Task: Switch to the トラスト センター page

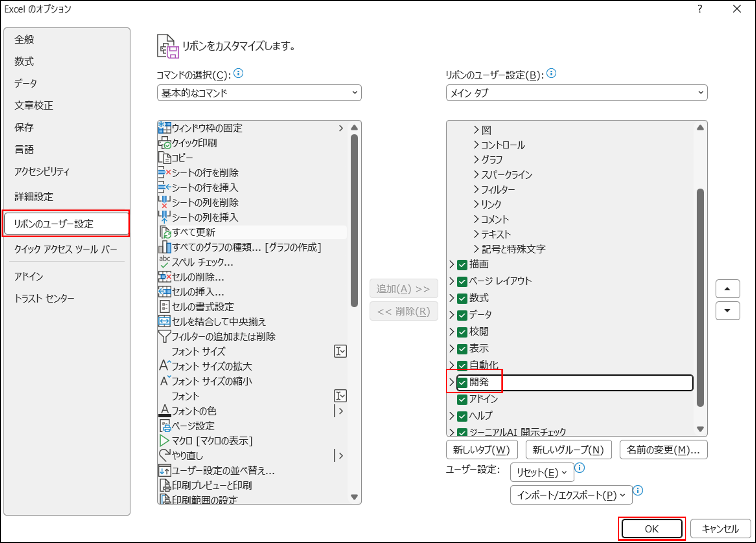Action: (x=45, y=298)
